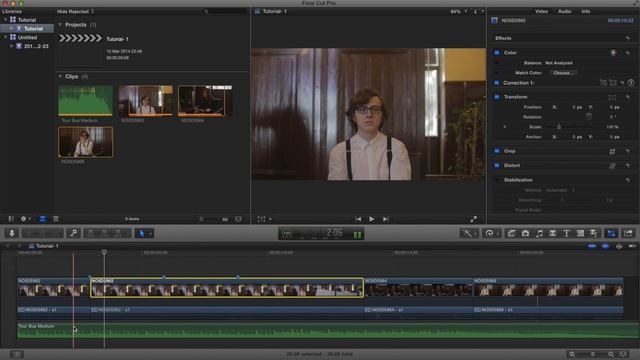
Task: Open the viewer zoom 64% dropdown
Action: 459,11
